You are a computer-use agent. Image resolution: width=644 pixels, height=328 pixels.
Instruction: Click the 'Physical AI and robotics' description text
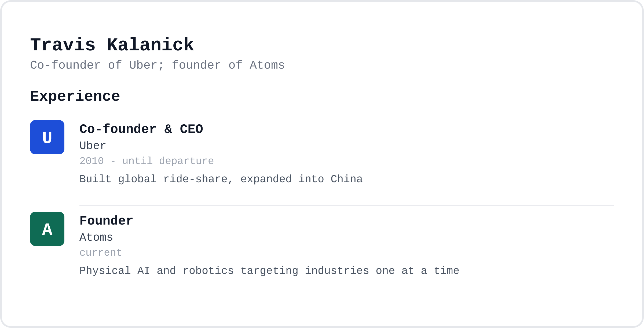[x=269, y=271]
